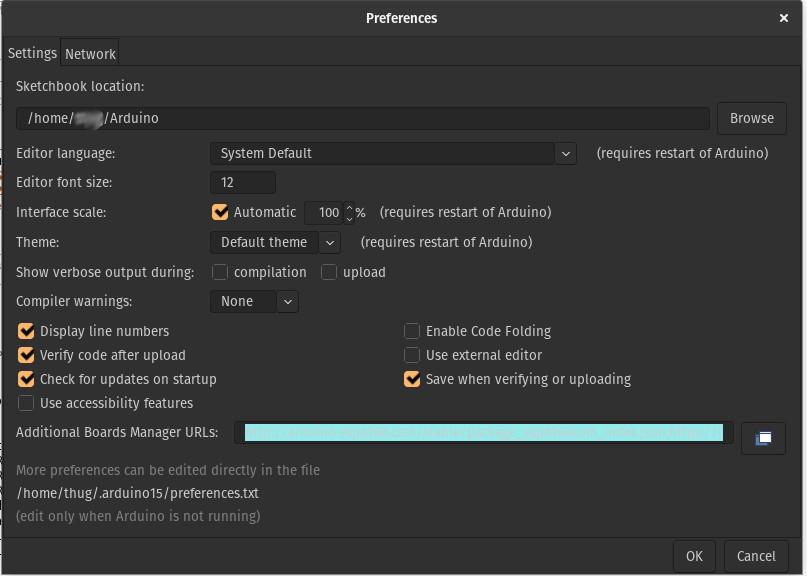Screen dimensions: 807x576
Task: Enable verbose output during compilation
Action: click(220, 272)
